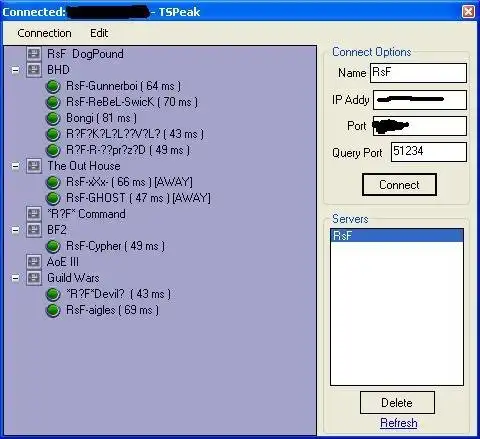This screenshot has width=480, height=439.
Task: Select user R?F-R-??pr?z?D ( 49 ms )
Action: (128, 150)
